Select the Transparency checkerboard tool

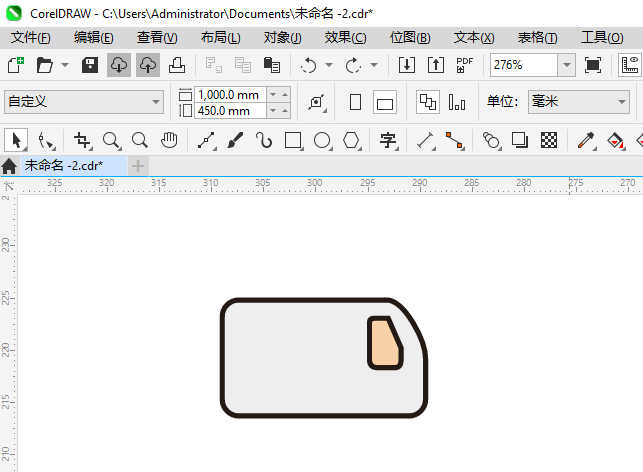[549, 140]
